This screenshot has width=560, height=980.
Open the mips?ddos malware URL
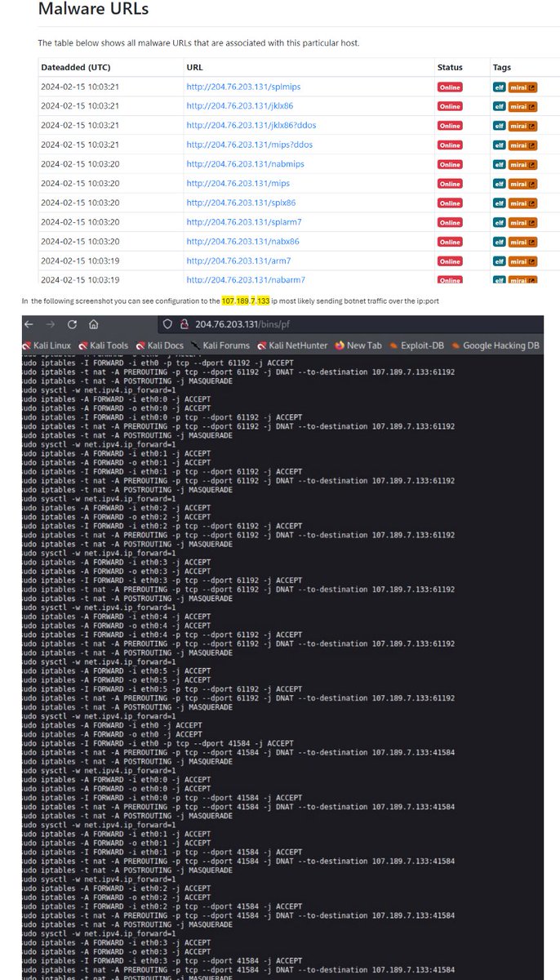249,145
